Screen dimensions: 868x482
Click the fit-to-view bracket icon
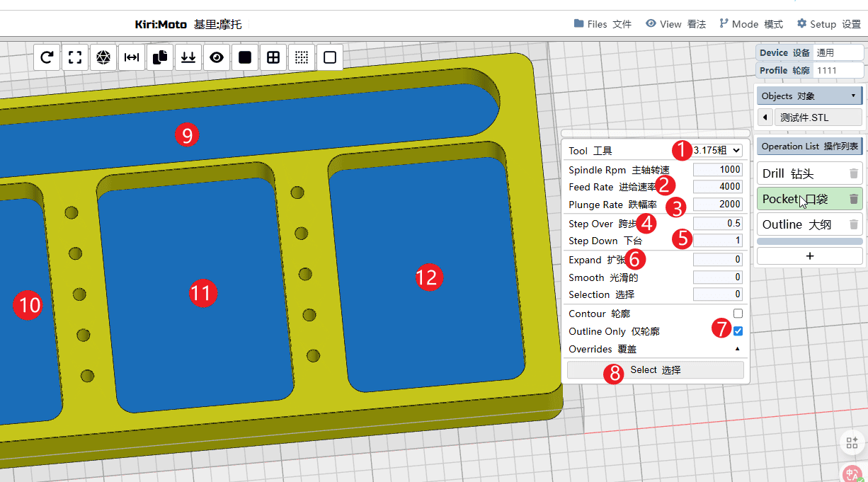(x=75, y=57)
